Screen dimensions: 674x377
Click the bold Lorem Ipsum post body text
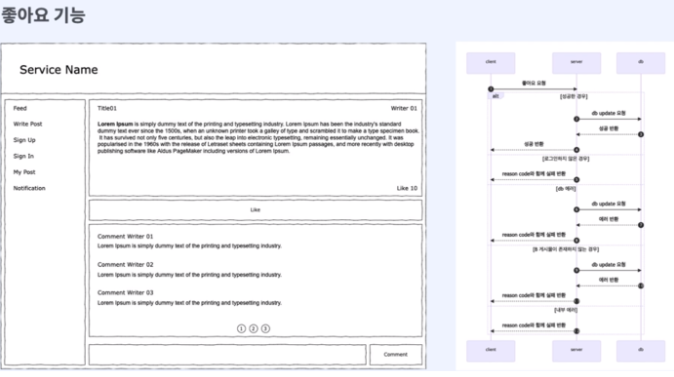pyautogui.click(x=115, y=124)
